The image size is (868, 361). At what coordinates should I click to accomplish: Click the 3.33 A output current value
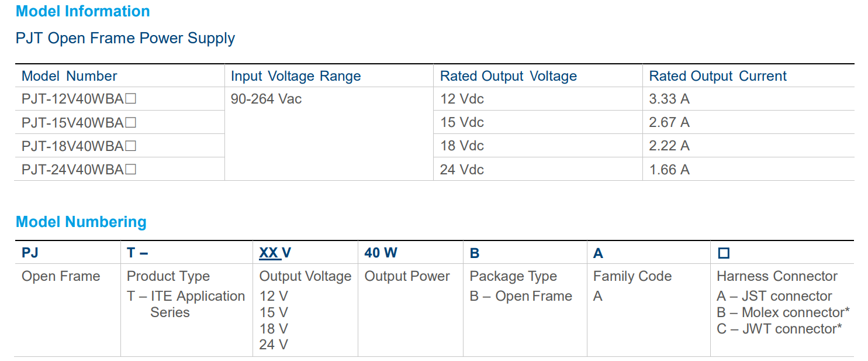pyautogui.click(x=669, y=99)
